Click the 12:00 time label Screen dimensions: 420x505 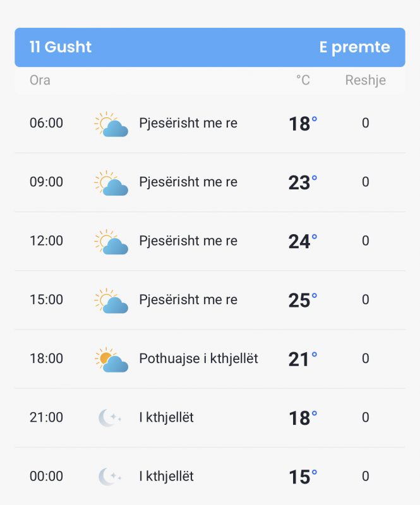pyautogui.click(x=46, y=241)
